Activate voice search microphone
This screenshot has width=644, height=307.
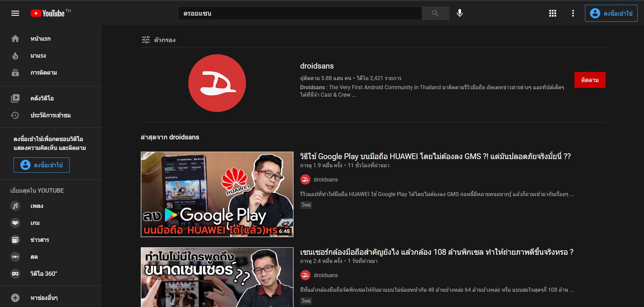click(460, 13)
